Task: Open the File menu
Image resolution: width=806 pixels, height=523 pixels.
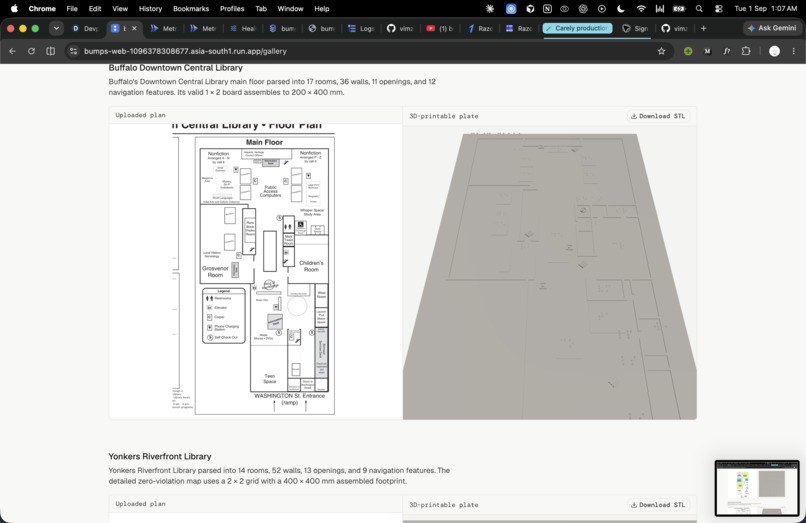Action: [72, 8]
